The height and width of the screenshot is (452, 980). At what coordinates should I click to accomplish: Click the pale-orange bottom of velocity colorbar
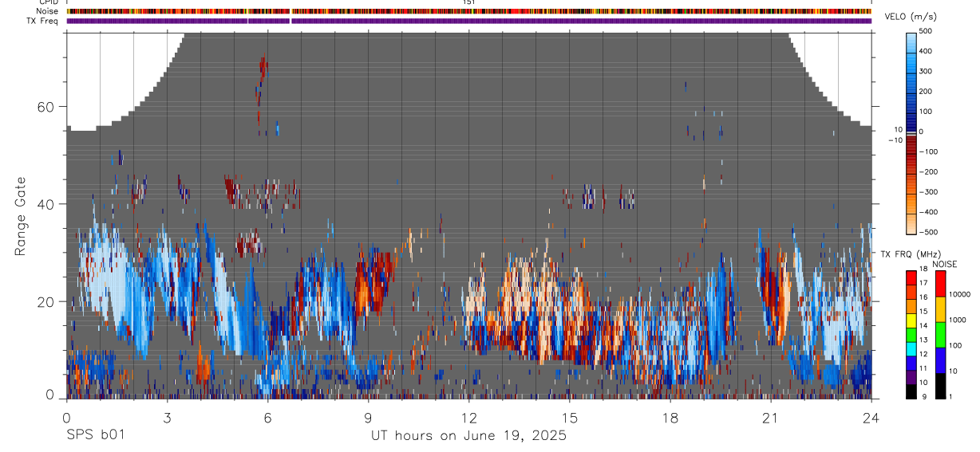pyautogui.click(x=911, y=226)
